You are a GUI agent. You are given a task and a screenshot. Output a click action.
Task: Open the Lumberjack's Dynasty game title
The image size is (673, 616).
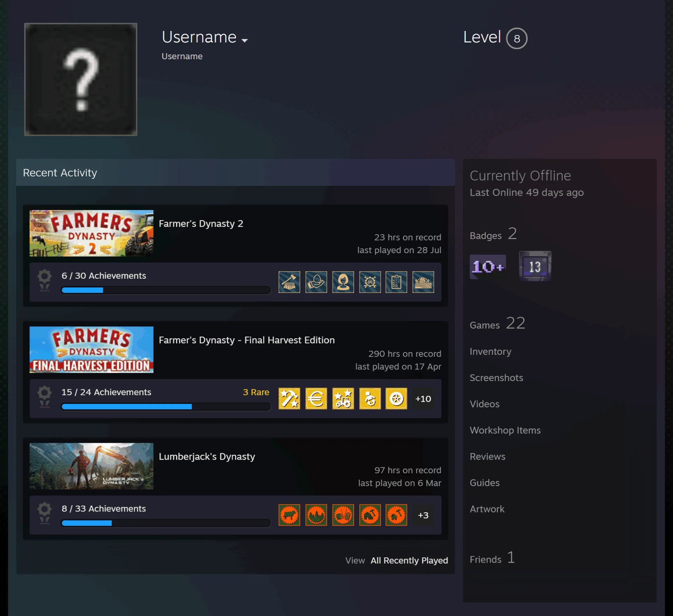tap(207, 456)
